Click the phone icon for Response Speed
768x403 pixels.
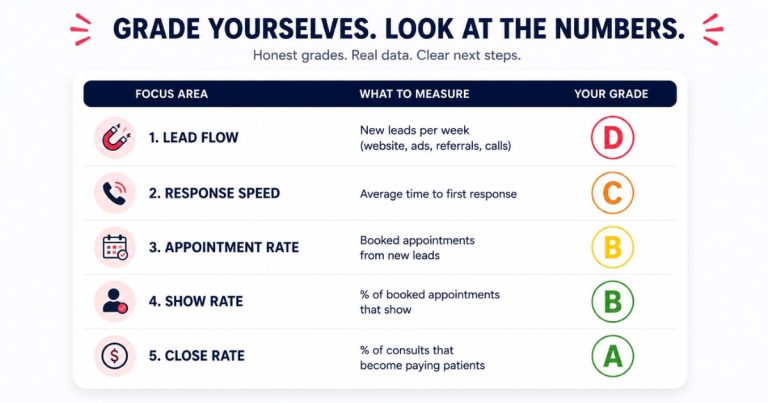[x=115, y=193]
